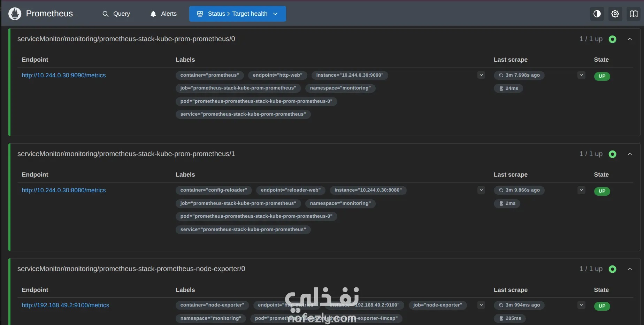The height and width of the screenshot is (325, 644).
Task: Open the Alerts page
Action: point(164,14)
